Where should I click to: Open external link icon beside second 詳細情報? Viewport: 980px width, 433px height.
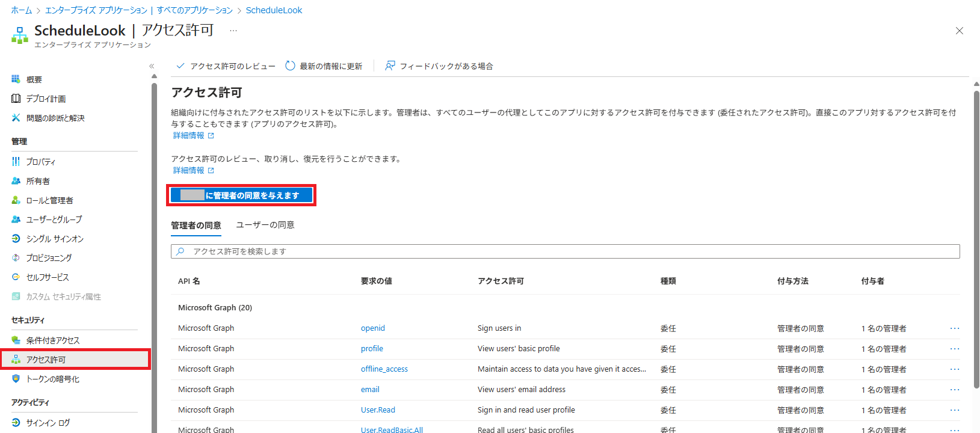point(211,171)
